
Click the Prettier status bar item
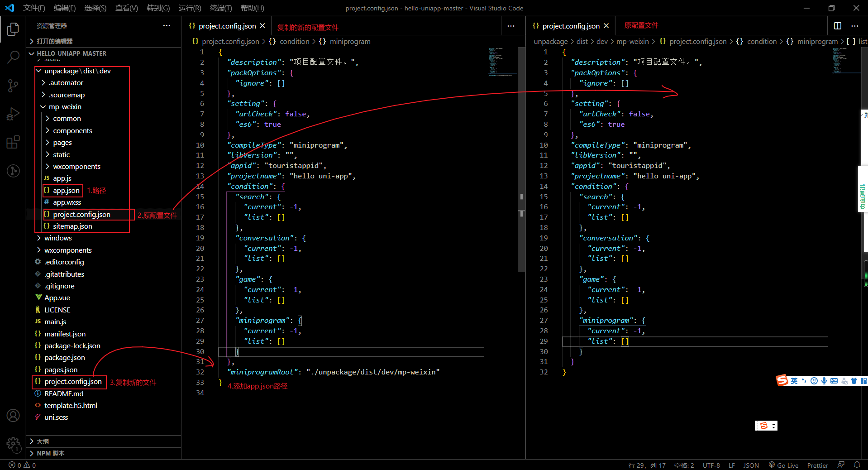click(817, 465)
